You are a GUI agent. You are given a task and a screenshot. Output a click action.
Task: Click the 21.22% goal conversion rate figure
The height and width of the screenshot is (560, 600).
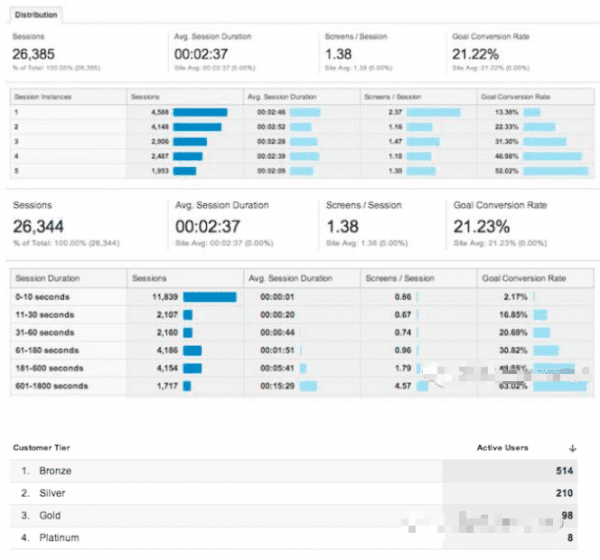(475, 54)
